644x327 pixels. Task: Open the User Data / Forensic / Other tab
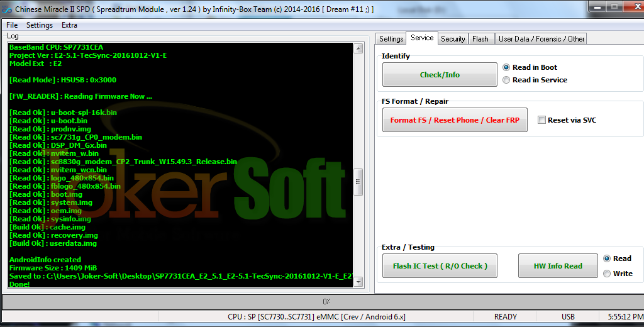pyautogui.click(x=541, y=38)
